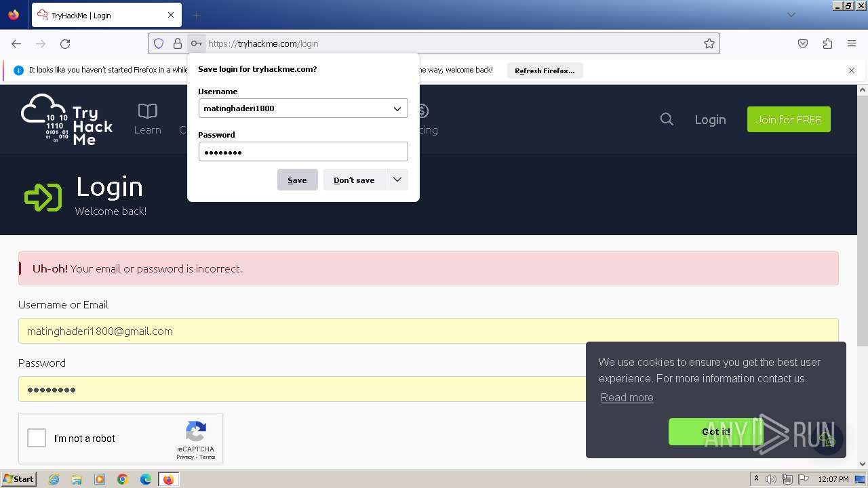The image size is (868, 488).
Task: Go back using the browser back arrow
Action: 16,43
